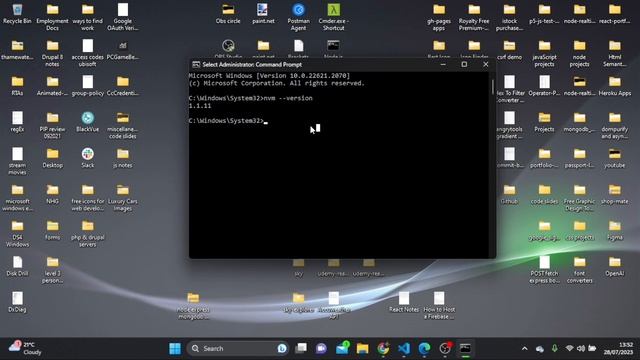This screenshot has height=360, width=640.
Task: Switch to Visual Studio Code on taskbar
Action: pos(404,348)
